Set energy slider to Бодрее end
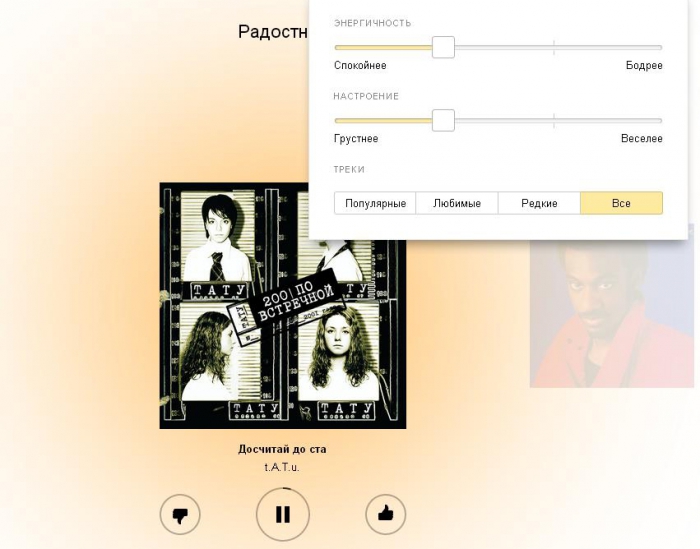The height and width of the screenshot is (549, 700). [660, 47]
